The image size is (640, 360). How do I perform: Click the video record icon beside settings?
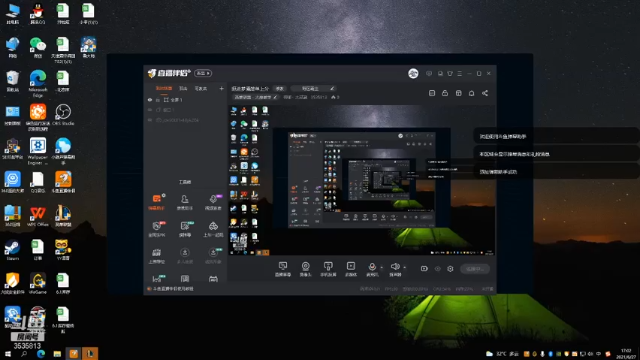point(424,269)
